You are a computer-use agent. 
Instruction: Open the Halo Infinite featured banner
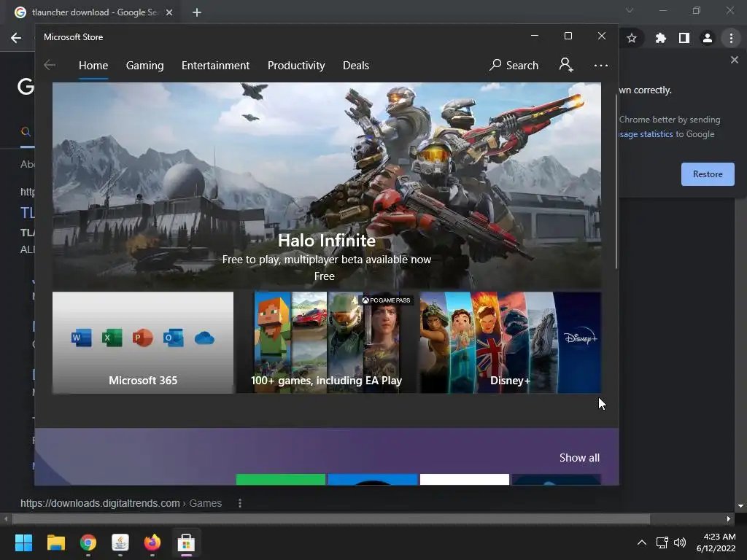326,186
